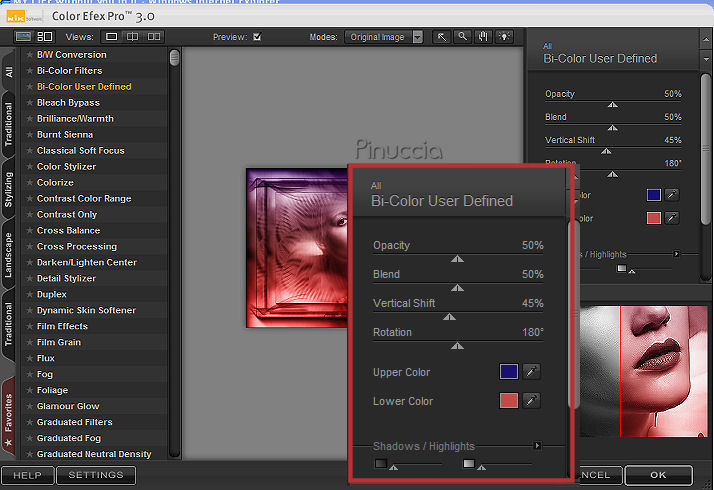
Task: Select the Graduated Fog filter
Action: [69, 438]
